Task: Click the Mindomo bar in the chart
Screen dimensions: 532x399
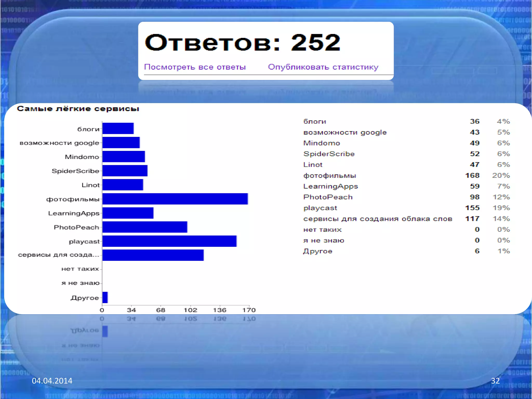Action: coord(124,157)
